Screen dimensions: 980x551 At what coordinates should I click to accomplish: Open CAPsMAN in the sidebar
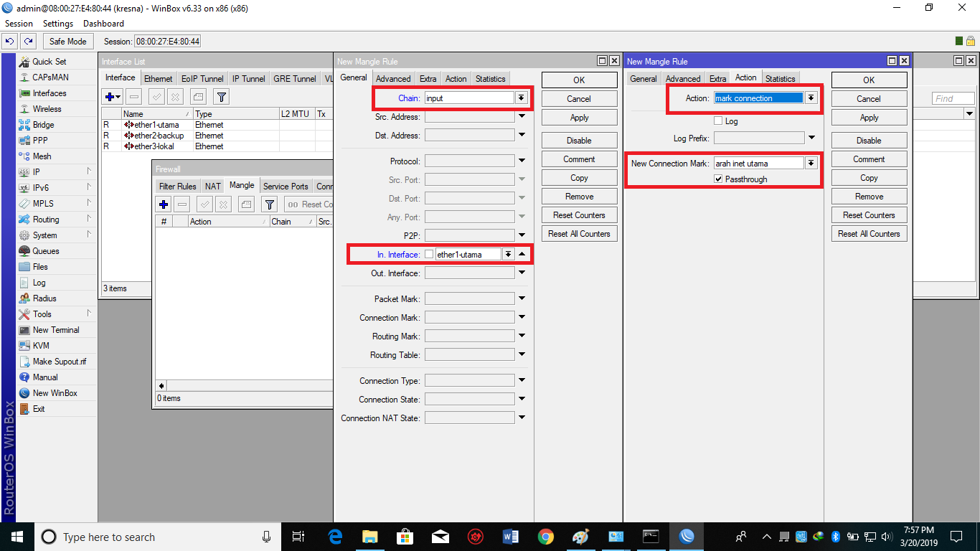pos(50,77)
